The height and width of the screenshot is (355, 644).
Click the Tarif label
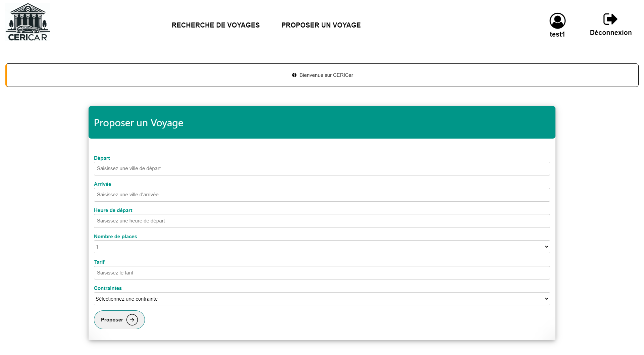99,262
